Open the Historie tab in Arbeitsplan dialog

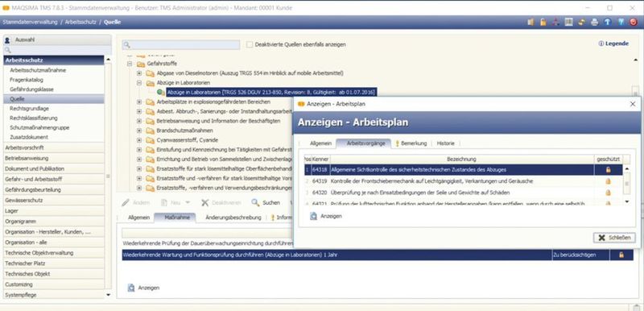tap(446, 143)
